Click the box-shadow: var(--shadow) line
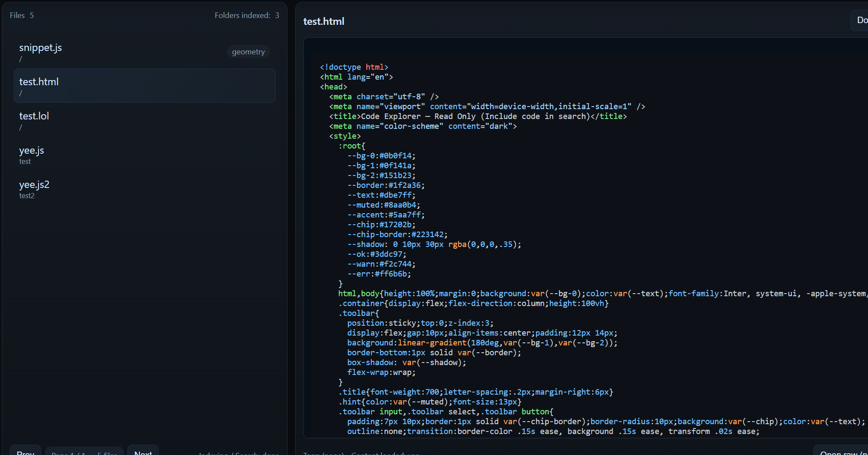Screen dimensions: 868x455 [407, 363]
